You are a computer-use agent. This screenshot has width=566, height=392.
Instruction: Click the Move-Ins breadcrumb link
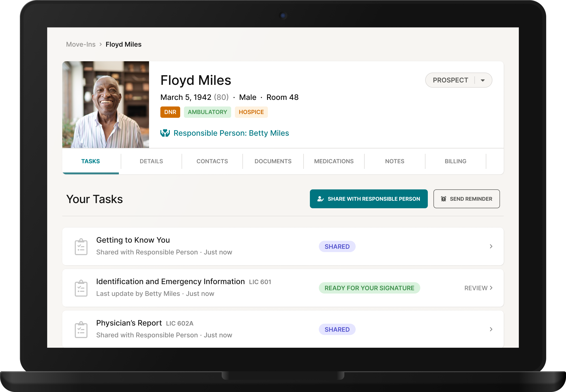pos(81,44)
